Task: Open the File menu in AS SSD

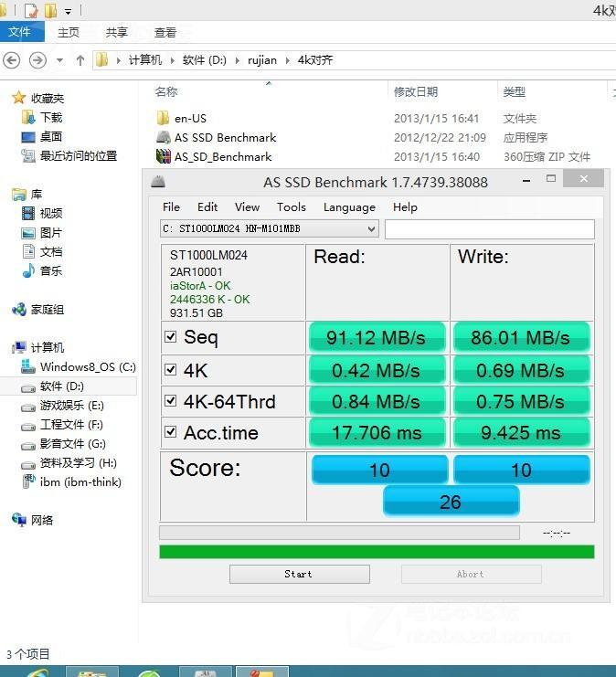Action: point(171,207)
